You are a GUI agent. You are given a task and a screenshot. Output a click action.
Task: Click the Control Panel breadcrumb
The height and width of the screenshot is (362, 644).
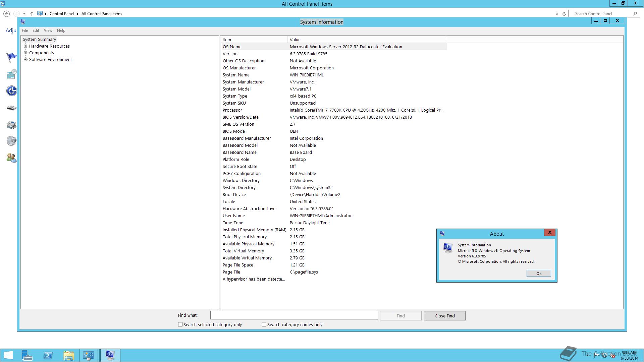pyautogui.click(x=61, y=14)
